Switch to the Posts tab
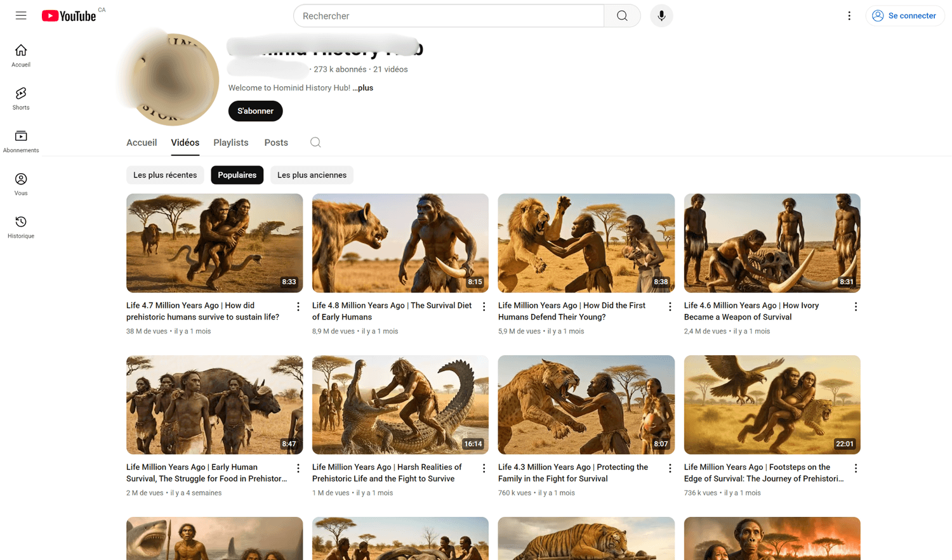Image resolution: width=952 pixels, height=560 pixels. (276, 143)
